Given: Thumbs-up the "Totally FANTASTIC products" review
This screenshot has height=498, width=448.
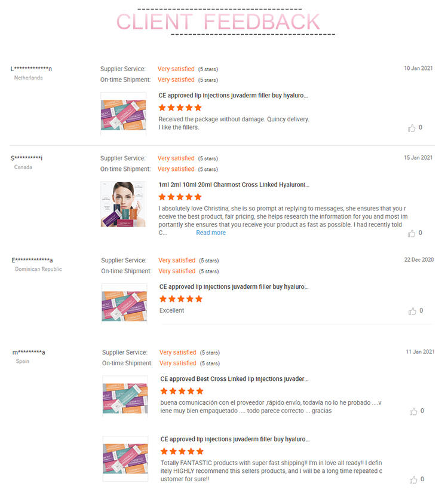Looking at the screenshot, I should 413,479.
